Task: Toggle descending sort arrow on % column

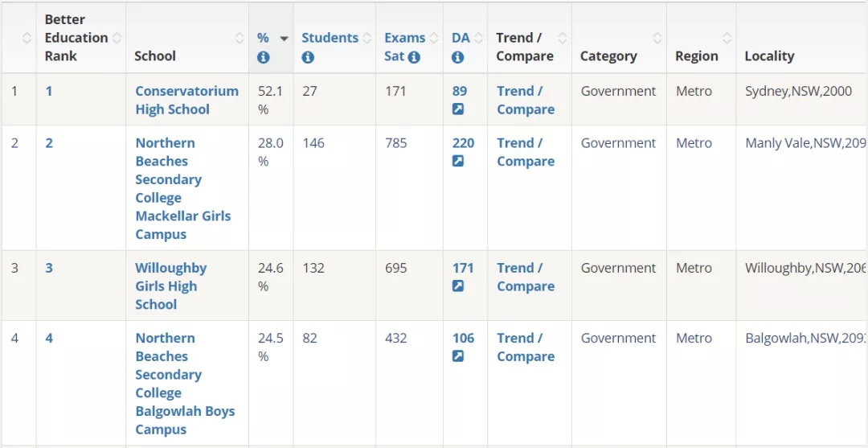Action: 285,39
